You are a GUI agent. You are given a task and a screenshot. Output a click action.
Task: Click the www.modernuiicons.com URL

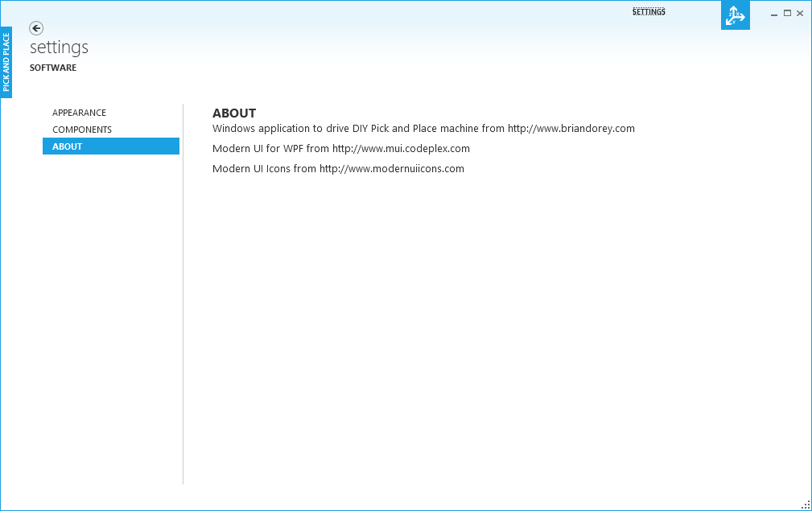[391, 169]
